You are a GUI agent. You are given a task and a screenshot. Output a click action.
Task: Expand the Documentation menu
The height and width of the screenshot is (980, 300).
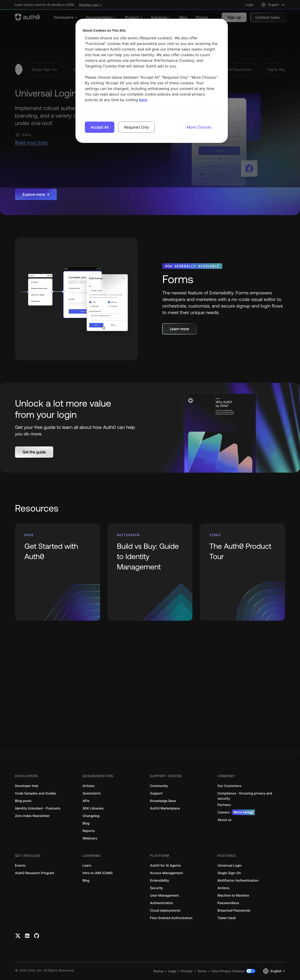[101, 18]
